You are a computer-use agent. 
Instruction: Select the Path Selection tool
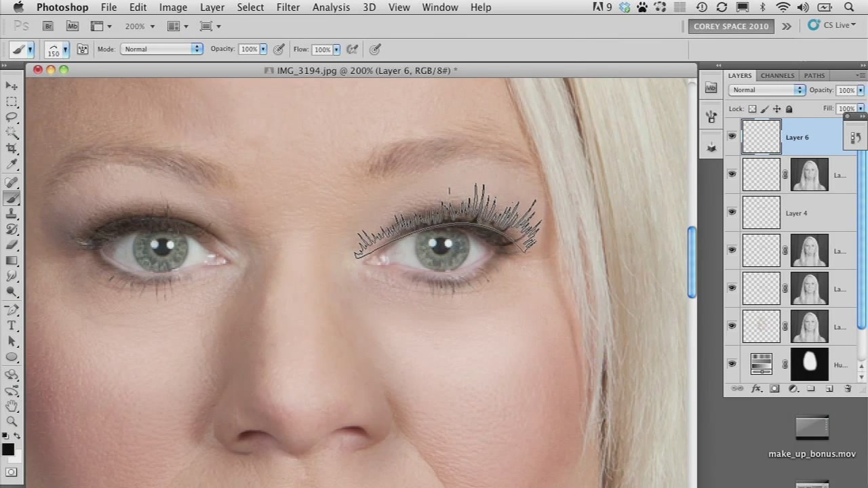12,341
